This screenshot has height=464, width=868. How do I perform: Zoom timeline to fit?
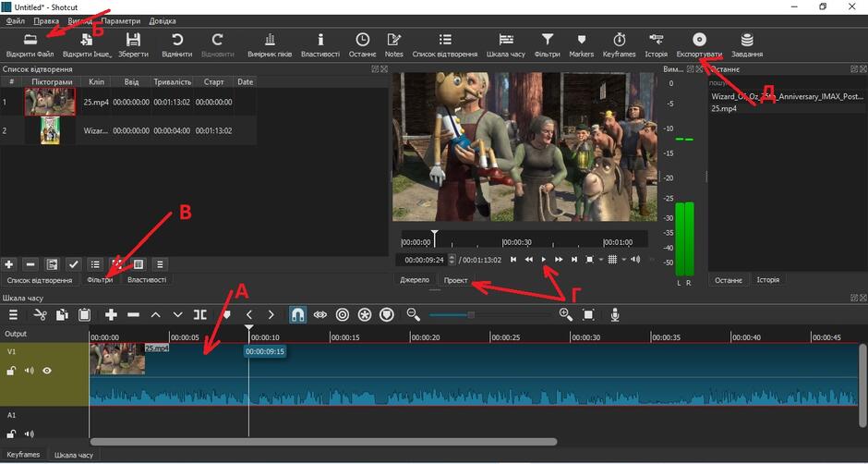coord(588,315)
